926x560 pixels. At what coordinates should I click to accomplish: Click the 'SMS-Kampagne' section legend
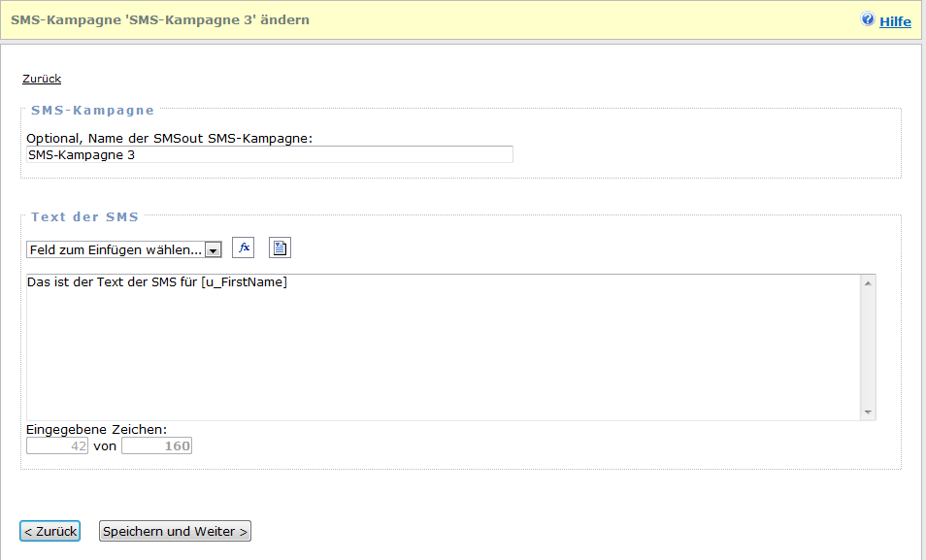92,110
